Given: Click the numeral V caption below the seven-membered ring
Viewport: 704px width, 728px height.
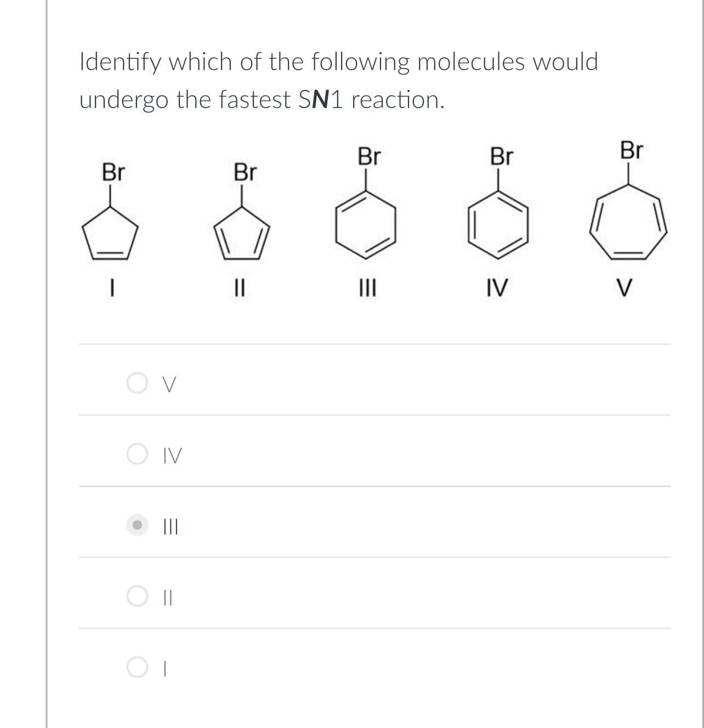Looking at the screenshot, I should coord(627,287).
